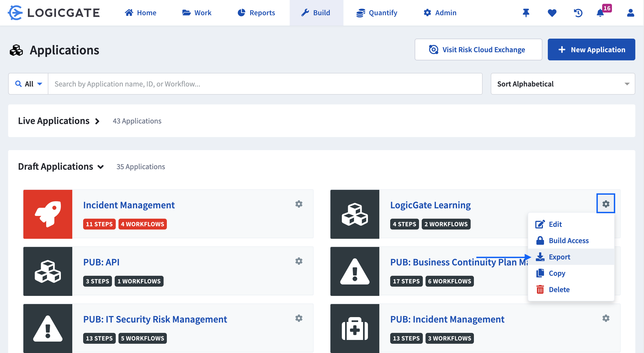Click the 1 WORKFLOWS badge
This screenshot has width=644, height=353.
pos(139,281)
